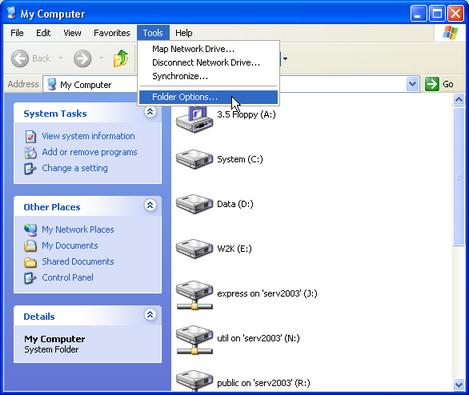This screenshot has width=469, height=395.
Task: Click the Other Places header text
Action: pyautogui.click(x=52, y=207)
